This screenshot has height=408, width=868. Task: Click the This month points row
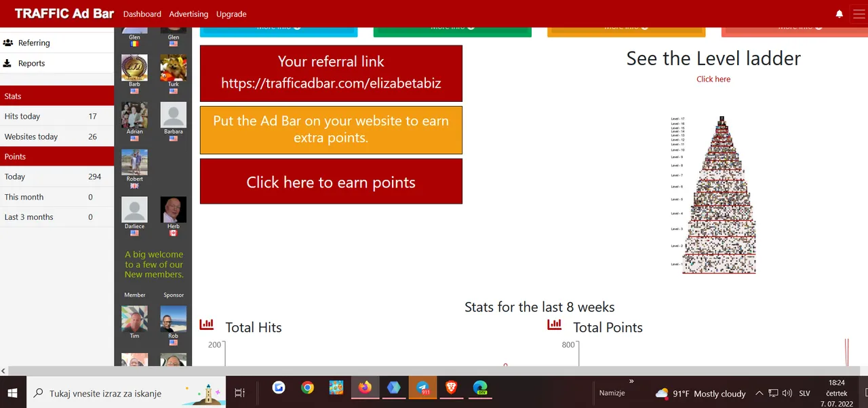(57, 197)
